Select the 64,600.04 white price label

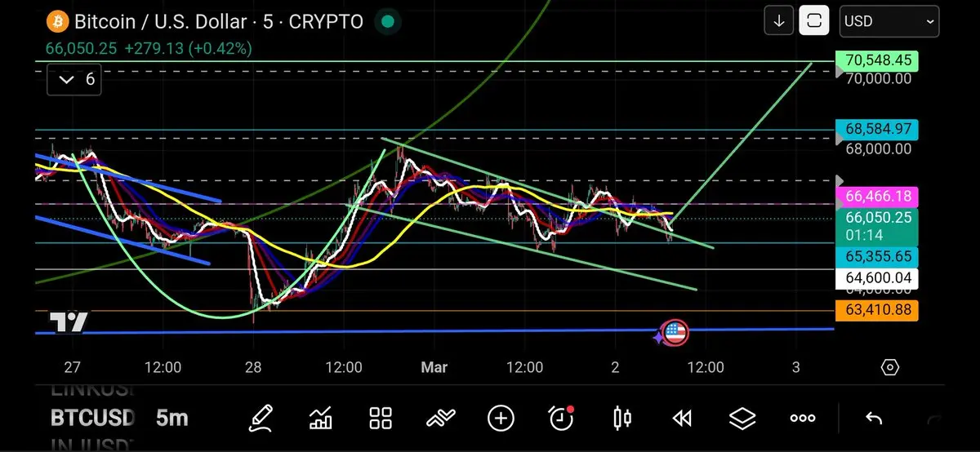coord(877,279)
